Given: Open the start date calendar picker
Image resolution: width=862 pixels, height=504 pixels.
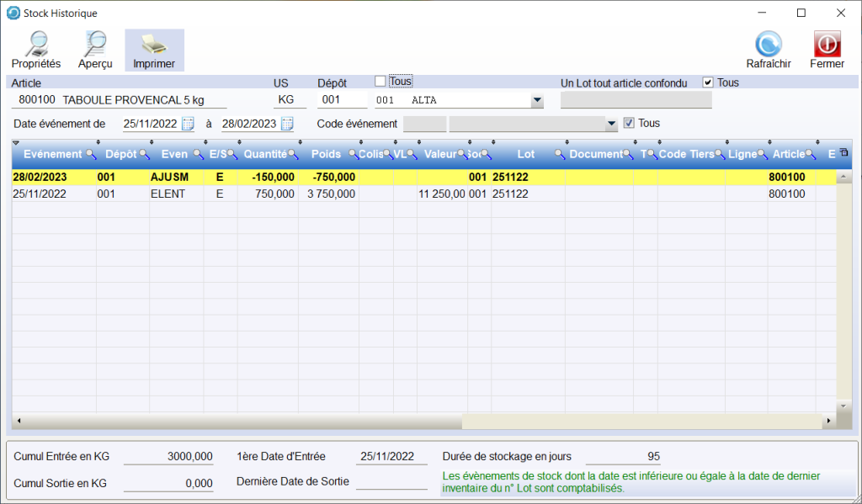Looking at the screenshot, I should click(188, 124).
